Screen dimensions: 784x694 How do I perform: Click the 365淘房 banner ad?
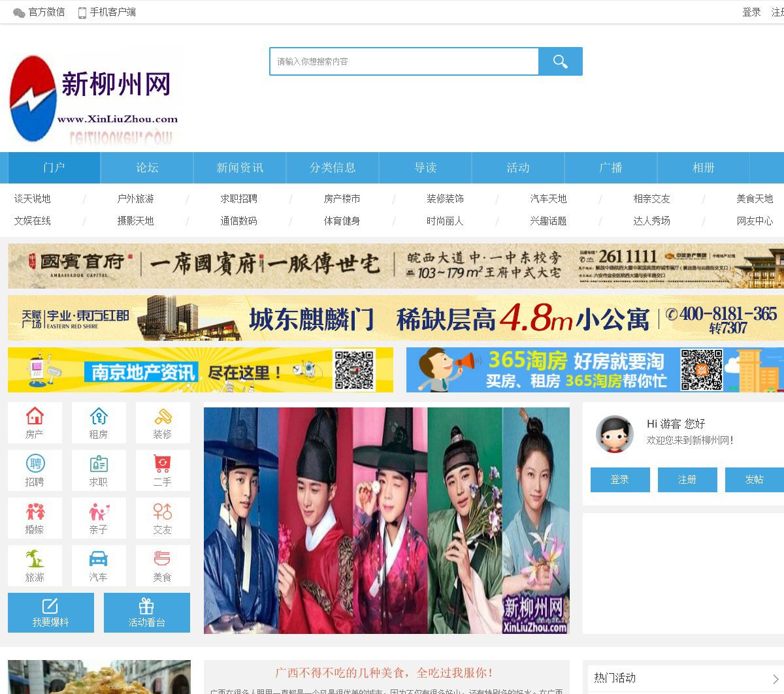pos(595,370)
